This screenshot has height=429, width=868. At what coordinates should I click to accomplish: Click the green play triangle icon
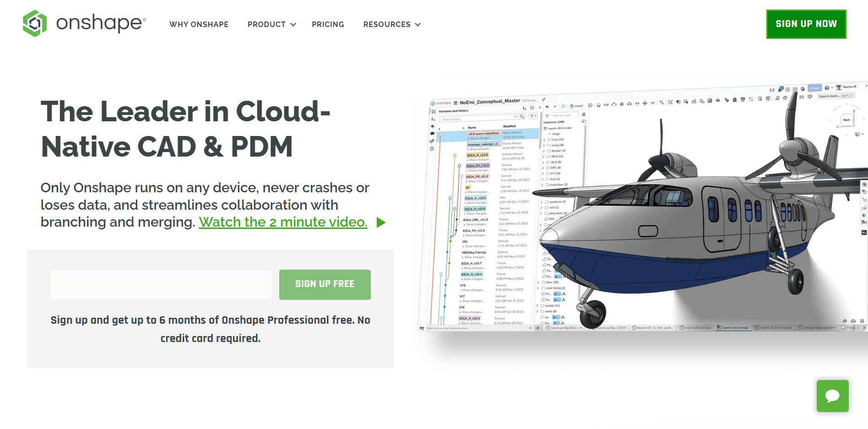(x=381, y=223)
